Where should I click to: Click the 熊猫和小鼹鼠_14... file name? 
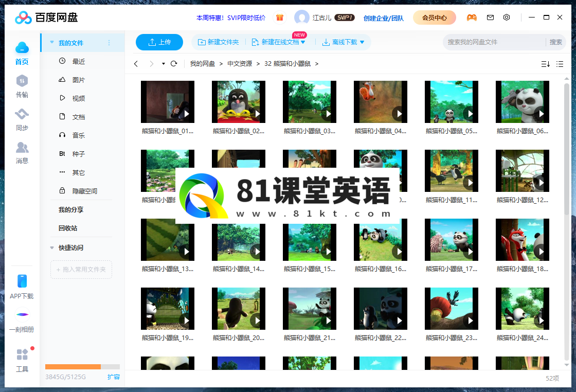coord(239,269)
